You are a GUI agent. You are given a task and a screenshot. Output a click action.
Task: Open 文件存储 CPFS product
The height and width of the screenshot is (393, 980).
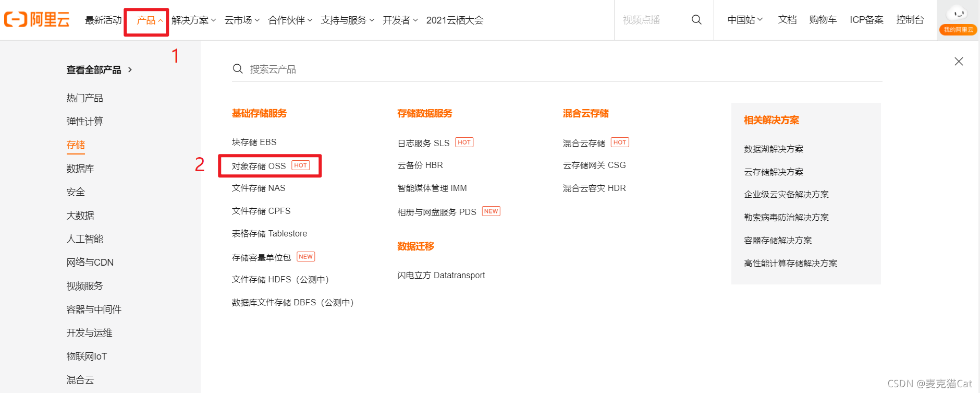[261, 211]
